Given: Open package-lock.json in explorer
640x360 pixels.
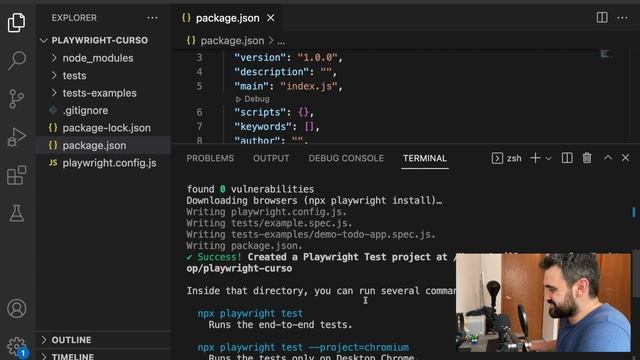Looking at the screenshot, I should (107, 128).
